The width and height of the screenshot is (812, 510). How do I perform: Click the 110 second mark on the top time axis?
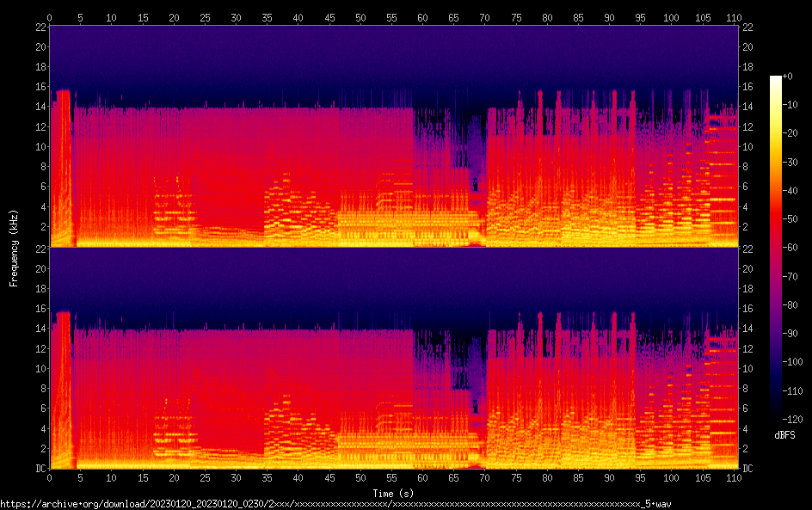[x=734, y=17]
